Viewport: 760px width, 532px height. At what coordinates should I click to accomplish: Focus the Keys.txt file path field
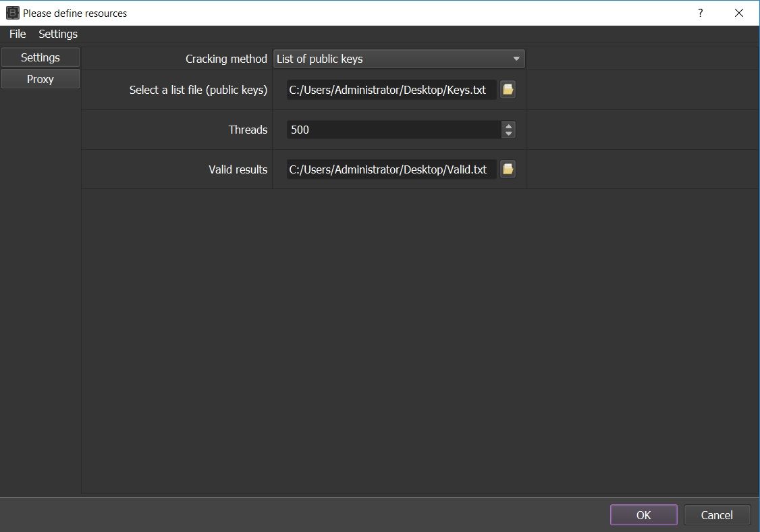(x=391, y=90)
